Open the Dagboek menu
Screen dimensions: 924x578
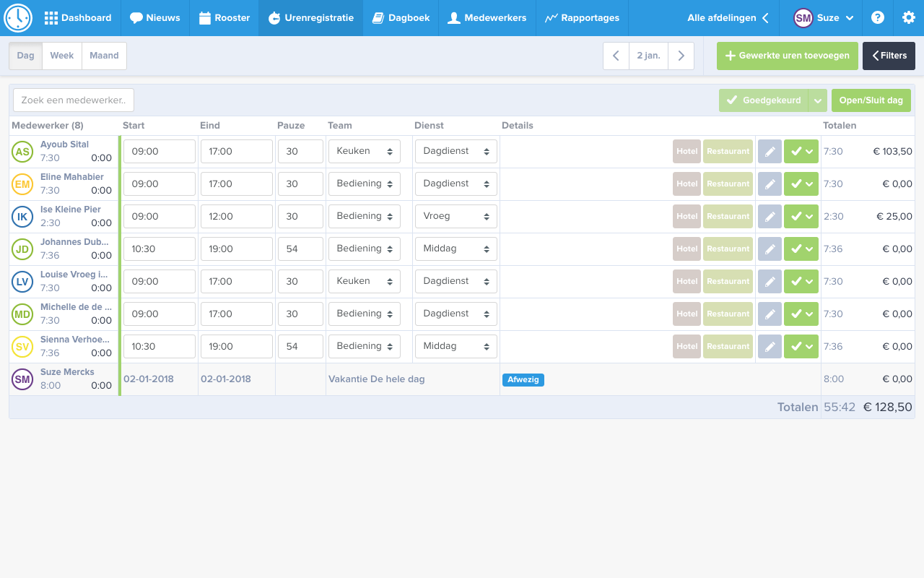pyautogui.click(x=401, y=18)
